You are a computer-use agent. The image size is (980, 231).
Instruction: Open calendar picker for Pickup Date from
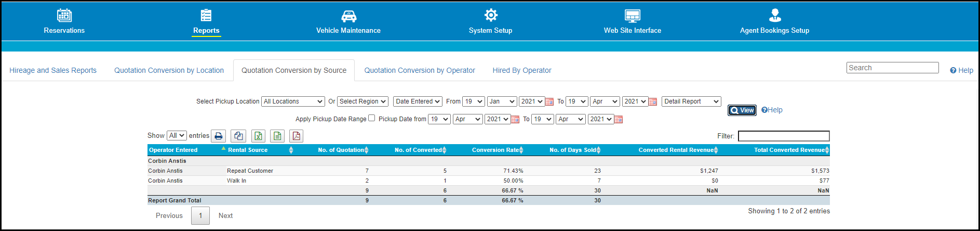[x=515, y=120]
